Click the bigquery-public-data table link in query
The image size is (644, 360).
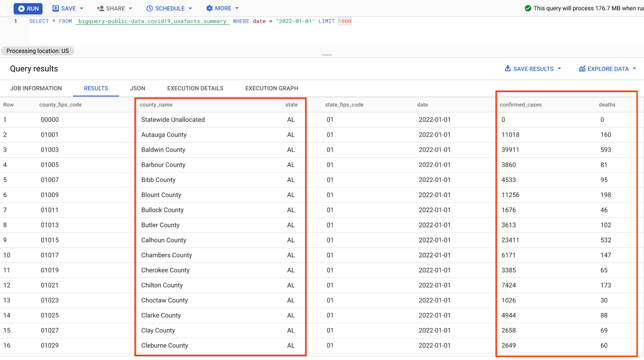152,21
